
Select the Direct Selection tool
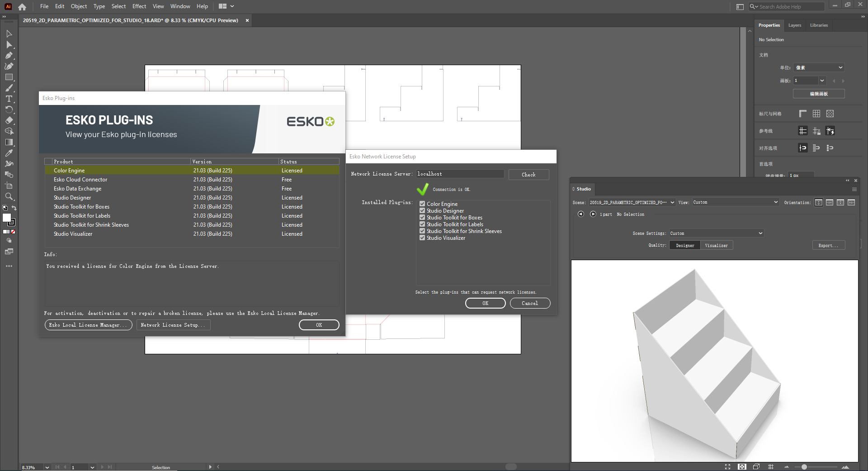9,45
